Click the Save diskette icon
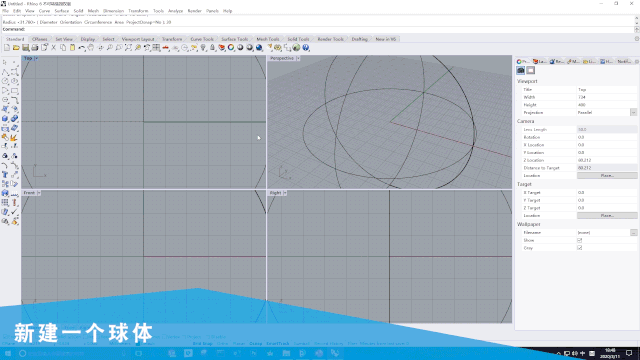Viewport: 640px width, 360px height. click(25, 48)
